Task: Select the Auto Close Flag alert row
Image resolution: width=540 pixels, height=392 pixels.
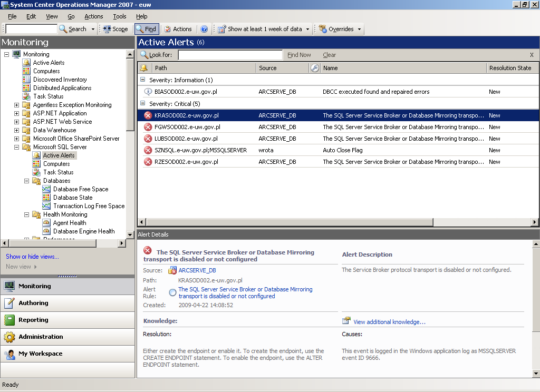Action: pos(338,150)
